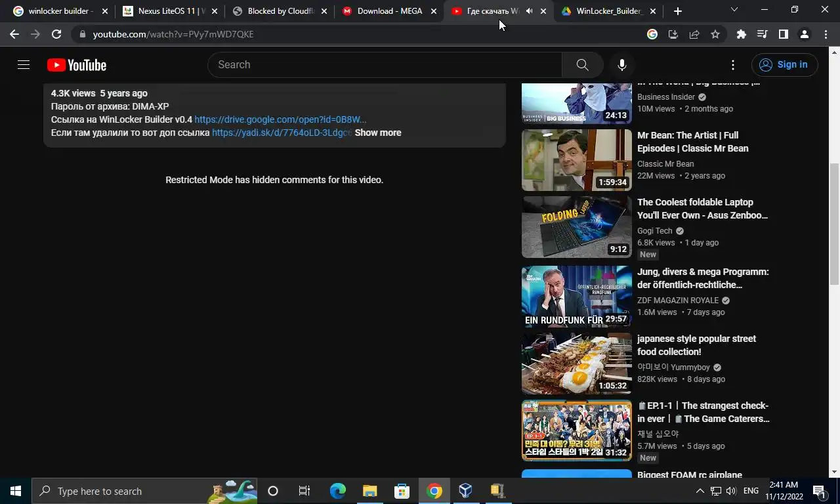Bookmark this tab with star icon
This screenshot has width=840, height=504.
click(x=715, y=34)
